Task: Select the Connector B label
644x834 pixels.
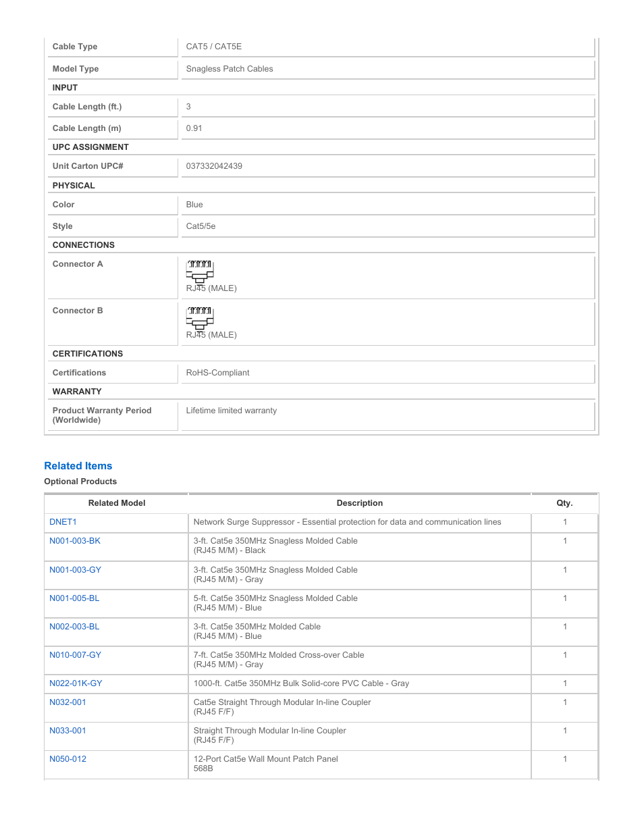Action: click(x=78, y=311)
